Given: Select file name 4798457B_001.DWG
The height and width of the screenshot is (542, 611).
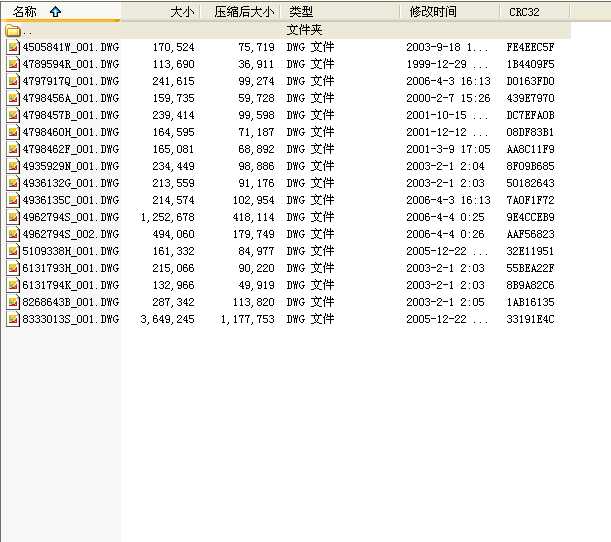Looking at the screenshot, I should (x=71, y=115).
